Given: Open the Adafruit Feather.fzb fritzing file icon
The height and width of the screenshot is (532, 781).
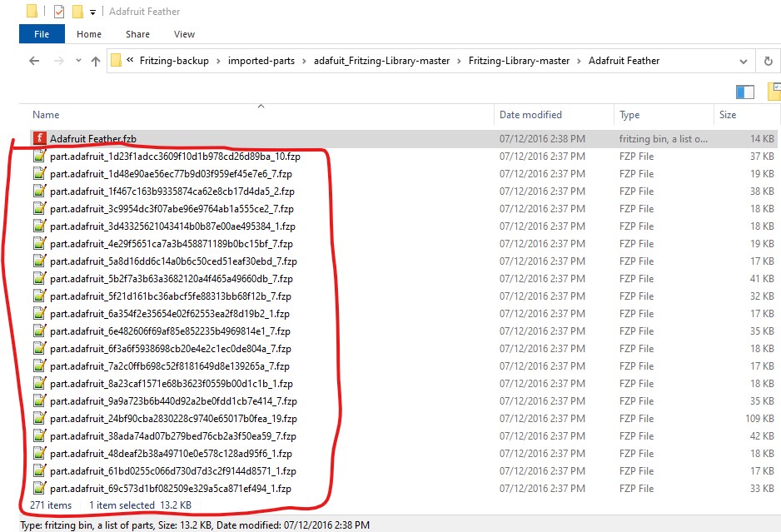Looking at the screenshot, I should [38, 138].
